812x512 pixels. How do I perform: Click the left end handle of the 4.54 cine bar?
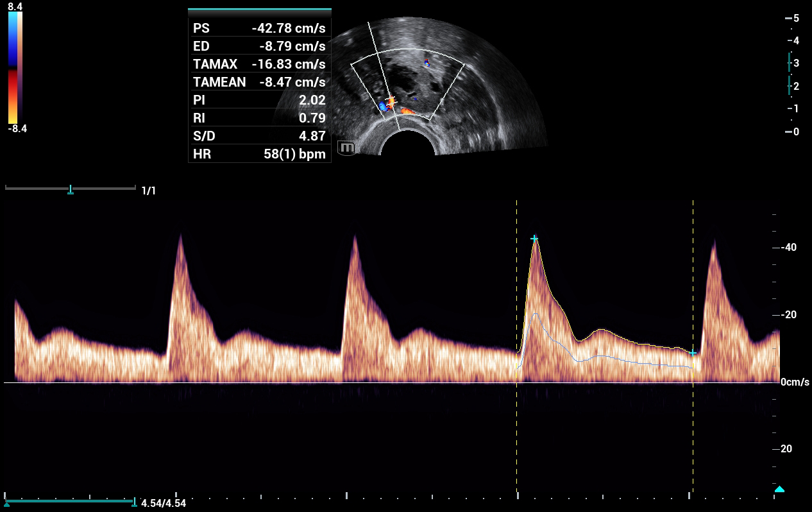click(6, 503)
